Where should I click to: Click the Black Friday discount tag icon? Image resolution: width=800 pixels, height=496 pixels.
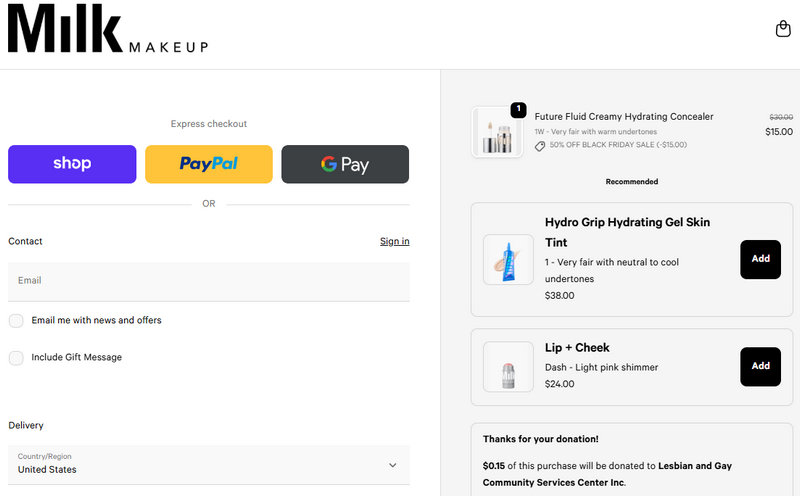pyautogui.click(x=540, y=146)
